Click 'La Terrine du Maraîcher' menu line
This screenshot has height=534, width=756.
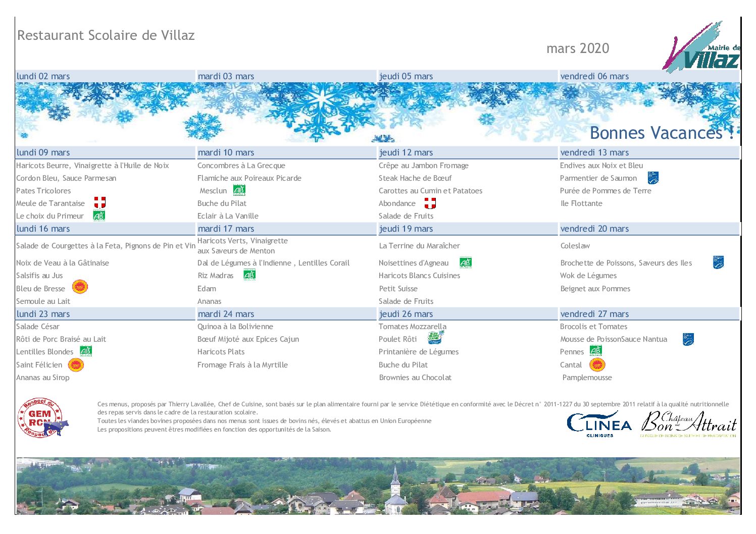[420, 246]
